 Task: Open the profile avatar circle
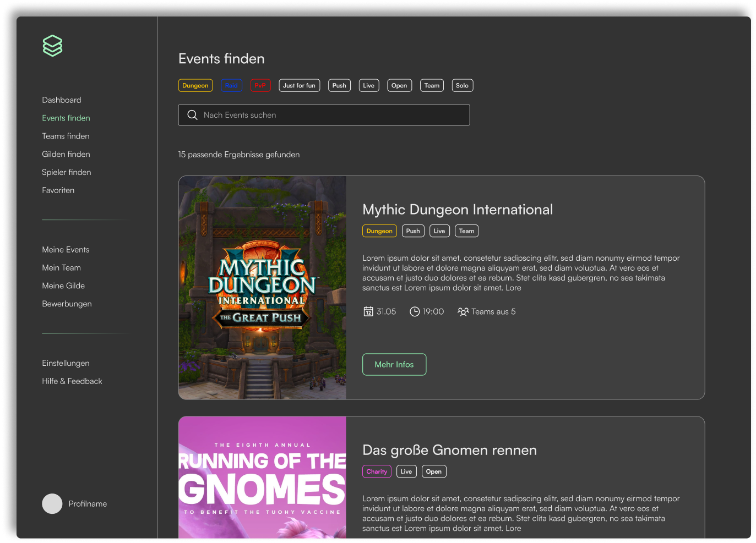(52, 503)
